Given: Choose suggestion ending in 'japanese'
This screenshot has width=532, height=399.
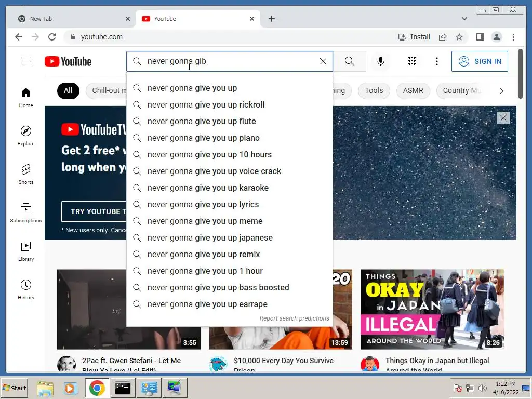Looking at the screenshot, I should (x=229, y=238).
